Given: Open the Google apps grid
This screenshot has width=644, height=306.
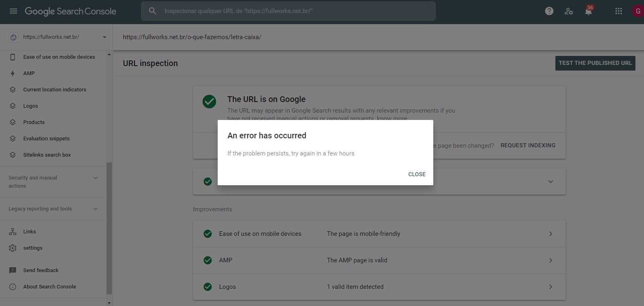Looking at the screenshot, I should 619,11.
